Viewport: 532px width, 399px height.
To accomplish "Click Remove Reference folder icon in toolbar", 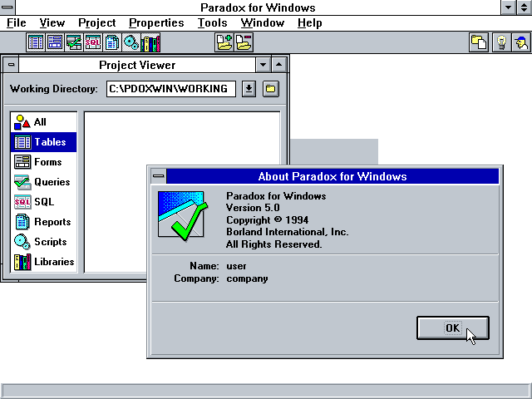I will coord(244,42).
